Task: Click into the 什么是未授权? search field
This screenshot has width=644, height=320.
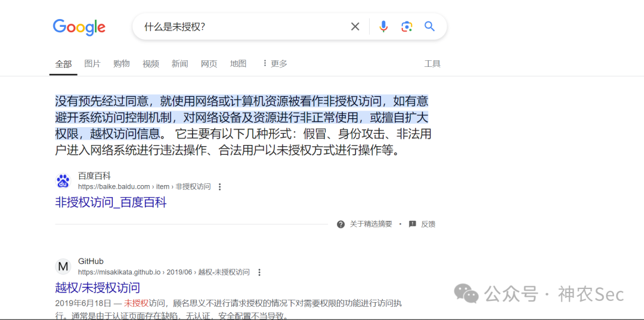Action: 242,27
